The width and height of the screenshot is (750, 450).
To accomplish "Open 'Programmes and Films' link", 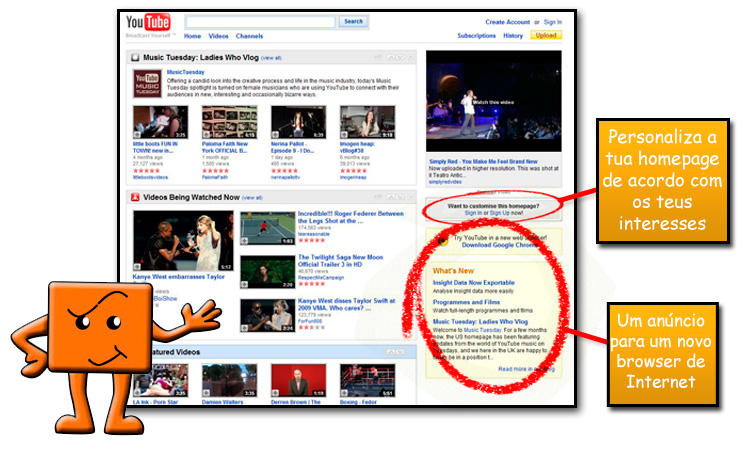I will click(466, 302).
